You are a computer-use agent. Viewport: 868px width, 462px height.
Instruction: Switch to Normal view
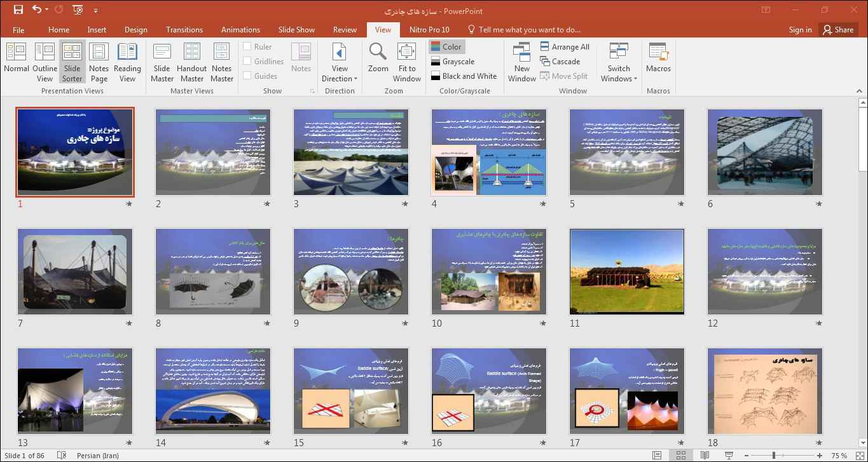17,60
